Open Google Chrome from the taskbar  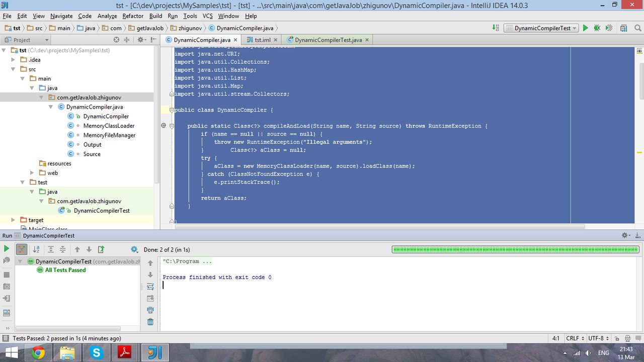tap(38, 352)
